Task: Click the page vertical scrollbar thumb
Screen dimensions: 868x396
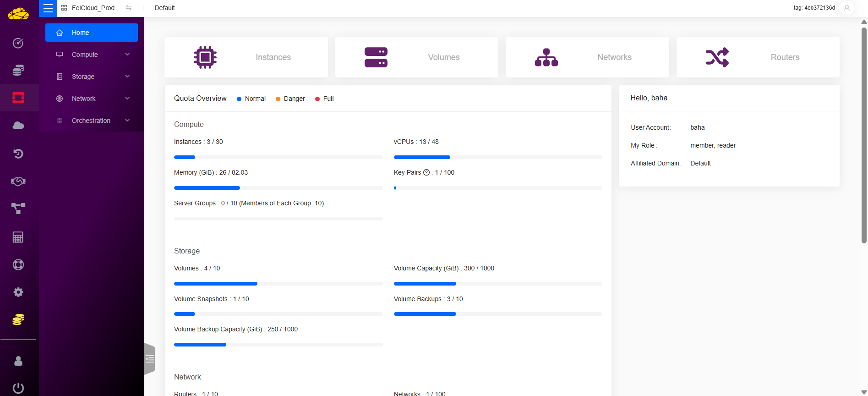Action: point(864,135)
